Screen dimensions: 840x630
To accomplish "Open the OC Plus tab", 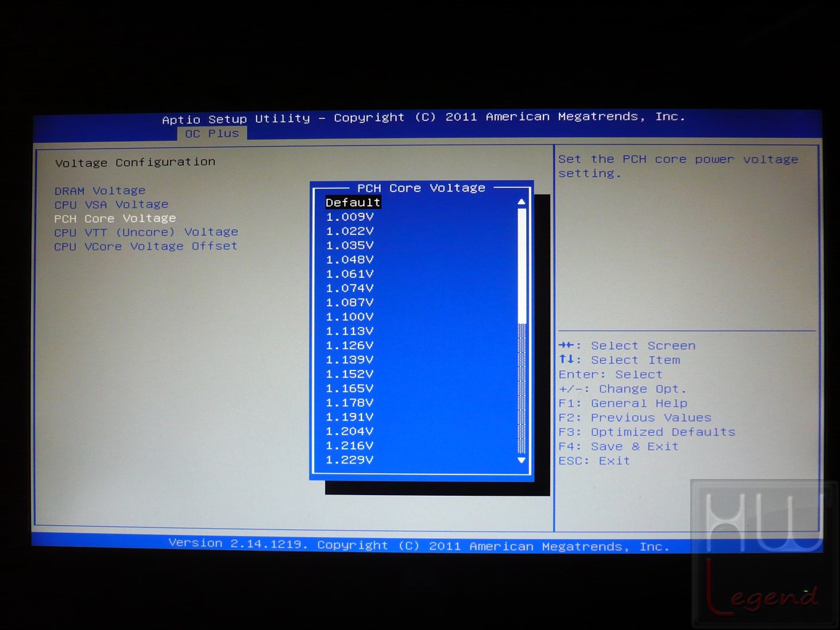I will (x=212, y=134).
